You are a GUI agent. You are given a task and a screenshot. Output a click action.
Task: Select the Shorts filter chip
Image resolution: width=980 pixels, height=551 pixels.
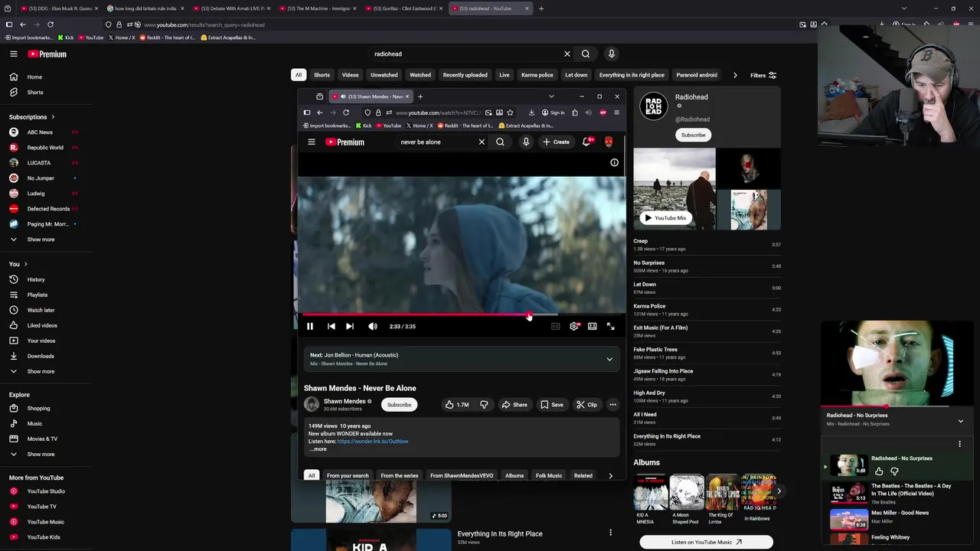[322, 75]
